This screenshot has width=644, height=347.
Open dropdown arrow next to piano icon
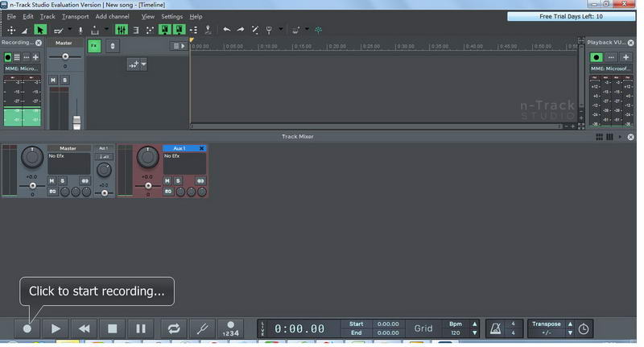(x=106, y=29)
